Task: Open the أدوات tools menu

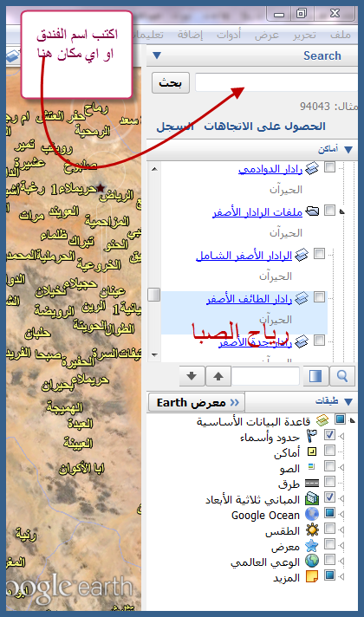Action: tap(229, 35)
